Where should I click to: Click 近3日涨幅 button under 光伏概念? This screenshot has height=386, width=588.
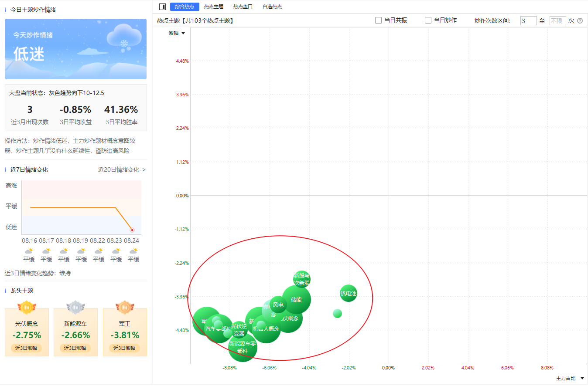27,348
